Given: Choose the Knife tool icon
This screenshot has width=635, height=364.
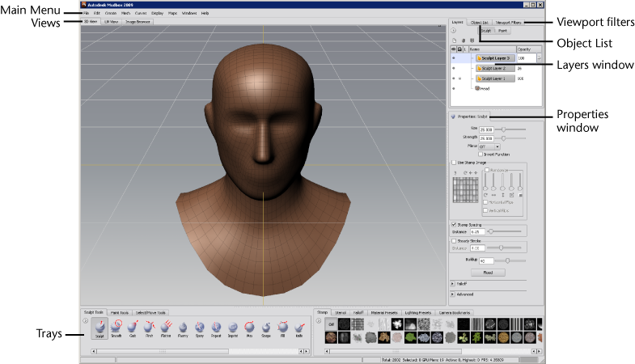Looking at the screenshot, I should pyautogui.click(x=300, y=325).
